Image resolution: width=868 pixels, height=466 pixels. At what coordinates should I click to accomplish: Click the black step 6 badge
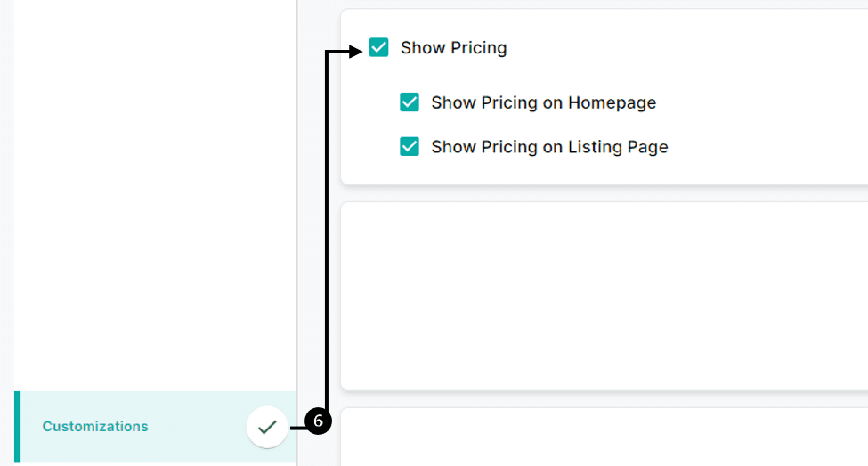(x=318, y=421)
